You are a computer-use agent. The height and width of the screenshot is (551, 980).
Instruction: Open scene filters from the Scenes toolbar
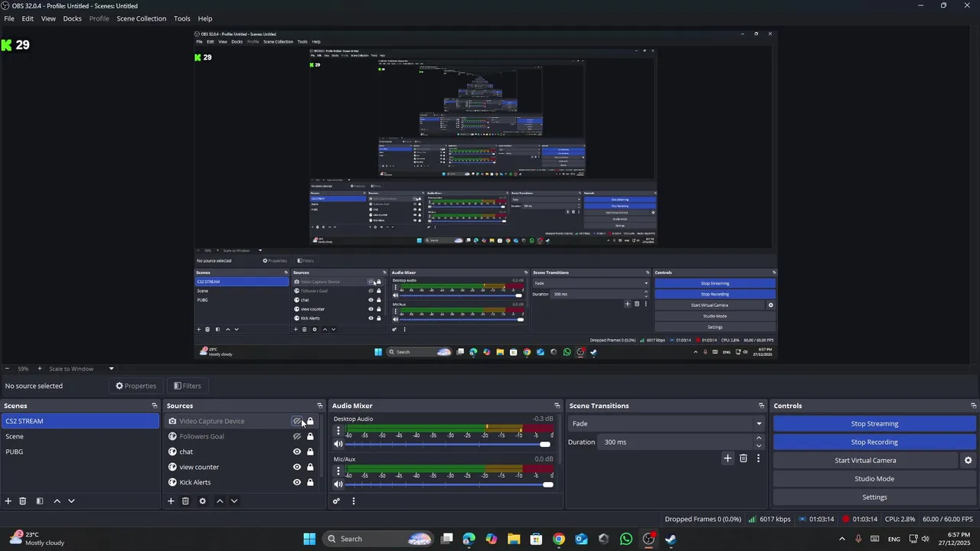(40, 501)
